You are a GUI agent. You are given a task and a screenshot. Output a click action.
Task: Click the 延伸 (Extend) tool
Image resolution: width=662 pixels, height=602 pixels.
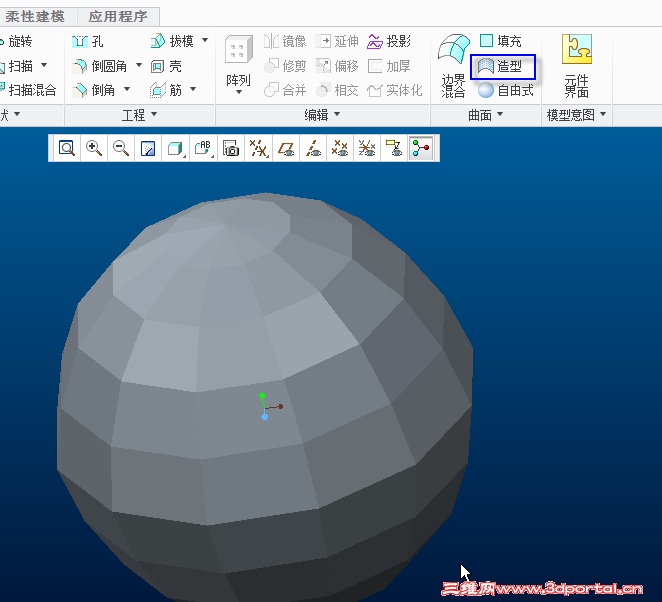coord(337,41)
